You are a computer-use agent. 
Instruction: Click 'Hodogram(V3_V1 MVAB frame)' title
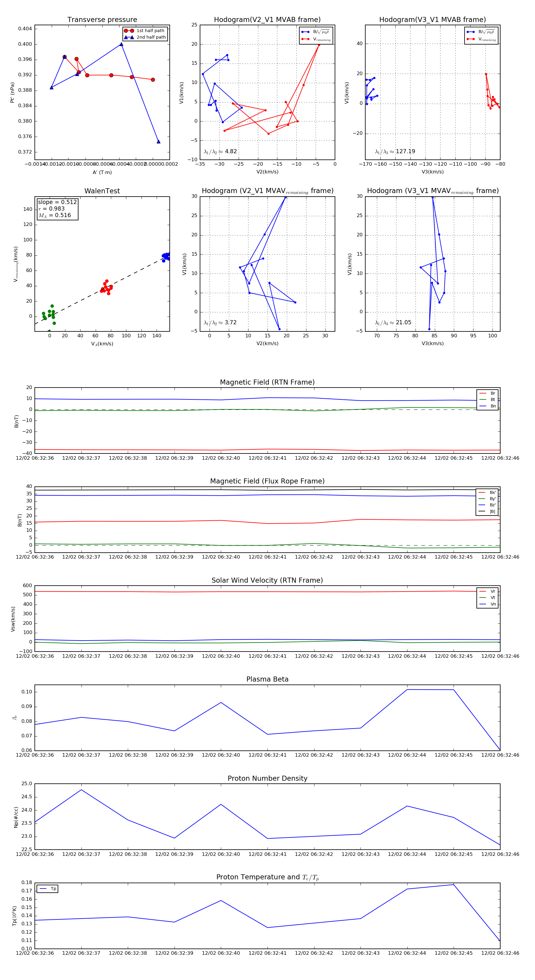coord(432,20)
